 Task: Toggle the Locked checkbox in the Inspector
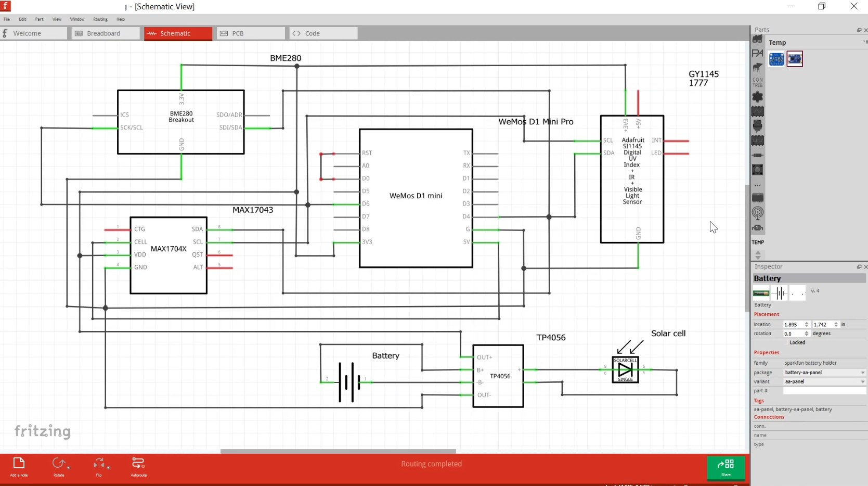786,342
